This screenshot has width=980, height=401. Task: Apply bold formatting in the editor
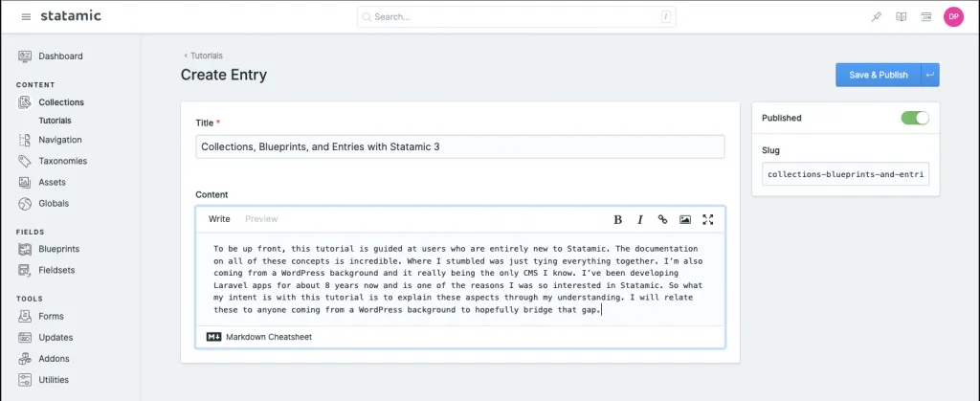(x=617, y=219)
